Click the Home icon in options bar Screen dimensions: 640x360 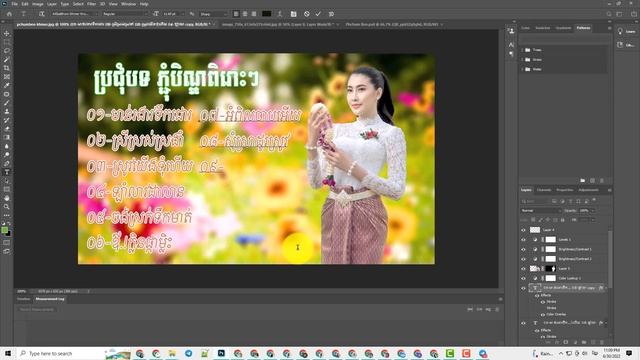coord(9,14)
